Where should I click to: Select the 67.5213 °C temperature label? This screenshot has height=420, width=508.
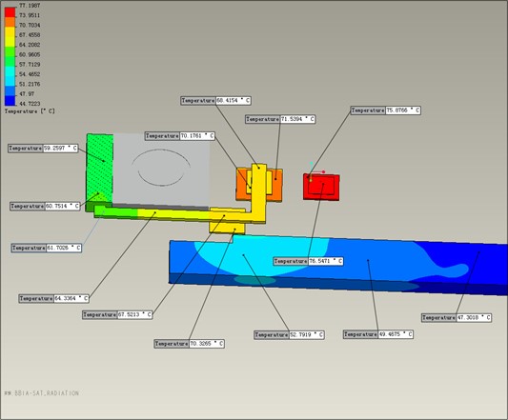tap(117, 314)
